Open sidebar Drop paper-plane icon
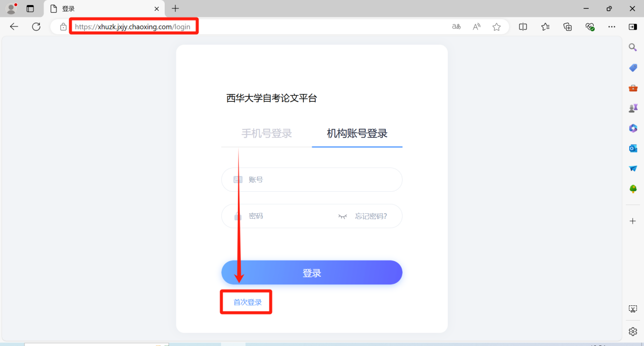The height and width of the screenshot is (346, 644). [x=633, y=168]
